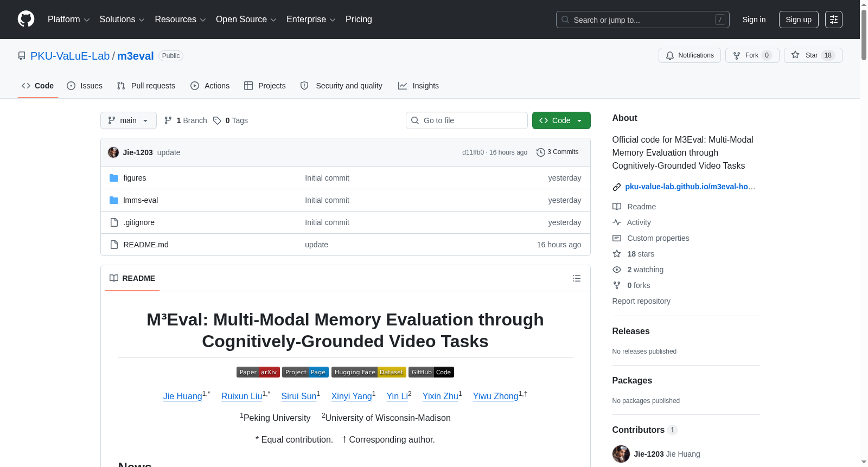Screen dimensions: 868x467
Task: Click the Readme book icon in About
Action: coord(617,207)
